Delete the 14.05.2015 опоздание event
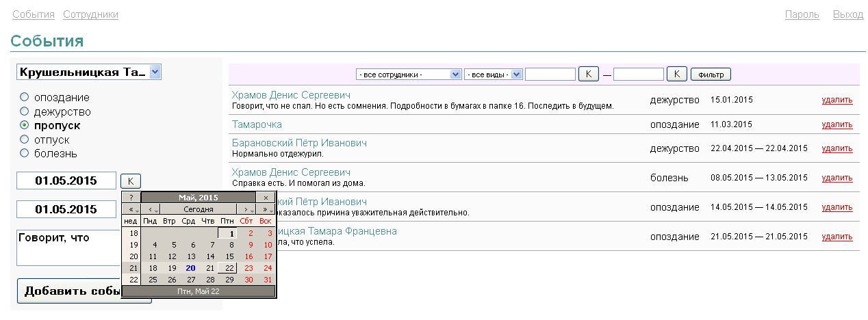The height and width of the screenshot is (320, 868). (x=837, y=207)
